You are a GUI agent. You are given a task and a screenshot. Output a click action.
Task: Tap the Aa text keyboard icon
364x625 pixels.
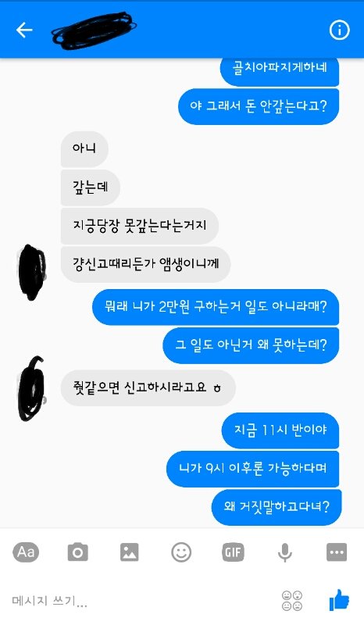tap(26, 552)
